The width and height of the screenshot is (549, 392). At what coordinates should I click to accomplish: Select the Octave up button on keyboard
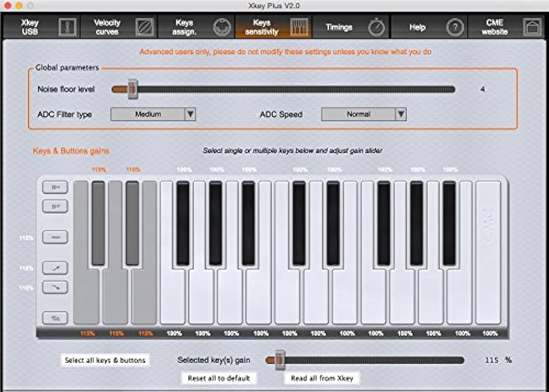pyautogui.click(x=55, y=187)
